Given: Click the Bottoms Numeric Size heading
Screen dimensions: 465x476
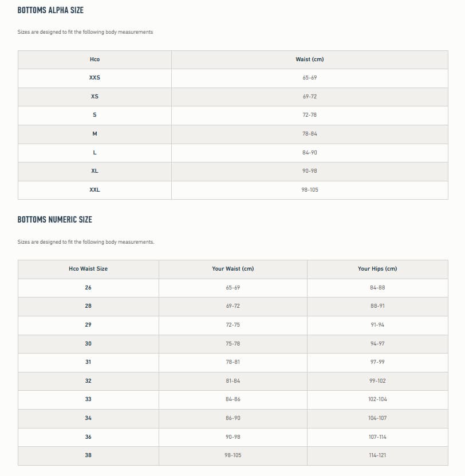Looking at the screenshot, I should [x=55, y=220].
